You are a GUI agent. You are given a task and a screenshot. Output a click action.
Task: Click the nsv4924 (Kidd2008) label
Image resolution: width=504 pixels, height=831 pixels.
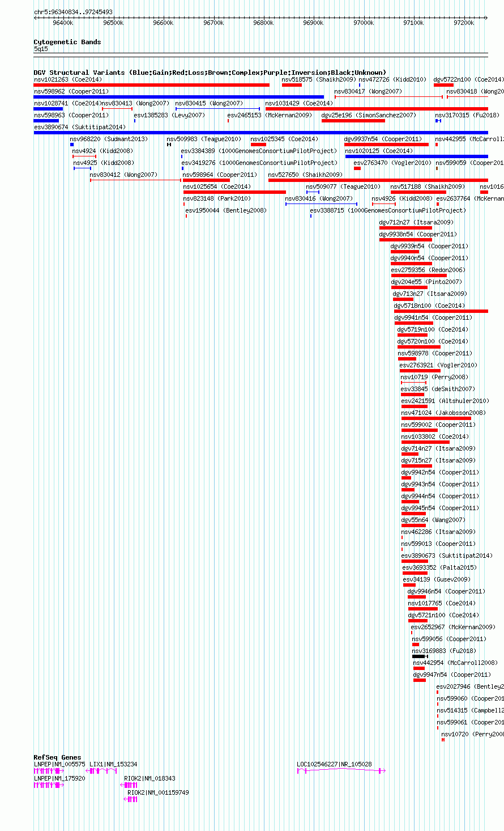click(102, 151)
